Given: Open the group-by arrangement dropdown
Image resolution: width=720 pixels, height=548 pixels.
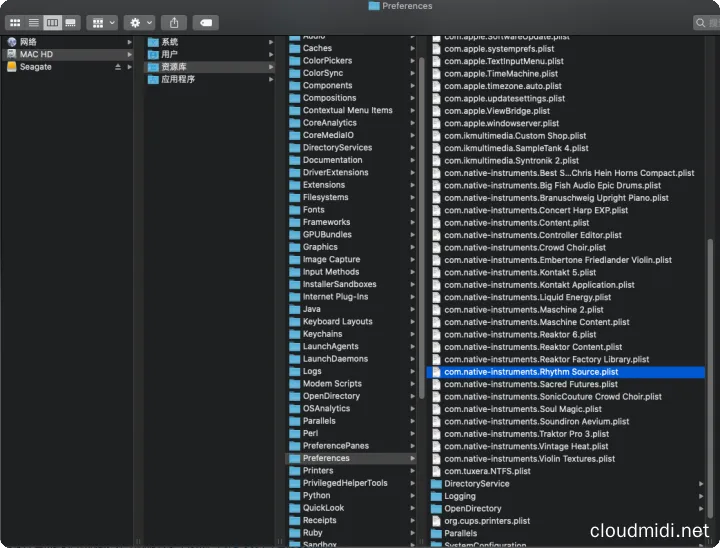Looking at the screenshot, I should [101, 22].
